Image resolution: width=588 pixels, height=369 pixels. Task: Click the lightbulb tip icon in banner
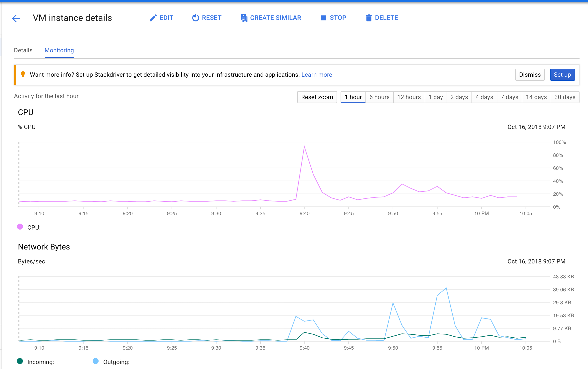(23, 74)
